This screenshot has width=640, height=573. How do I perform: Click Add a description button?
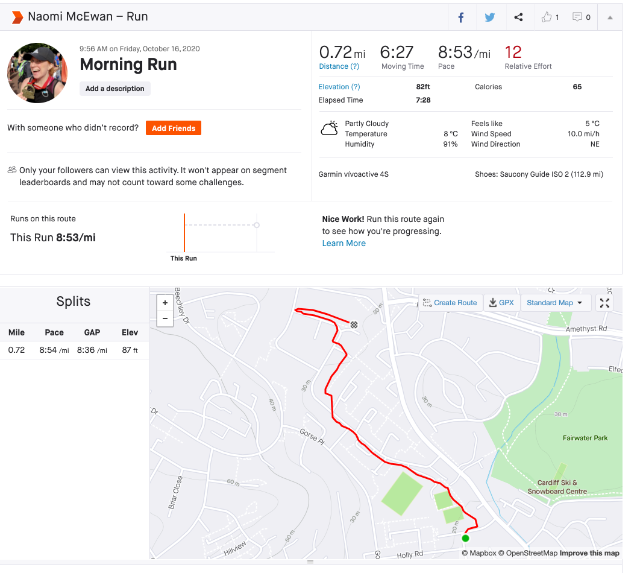click(115, 89)
